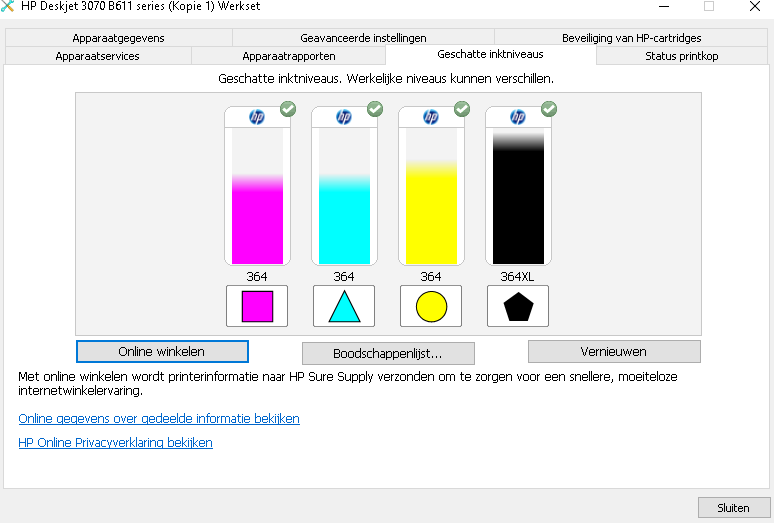Click the 364XL label under black cartridge
The width and height of the screenshot is (774, 523).
pyautogui.click(x=517, y=276)
